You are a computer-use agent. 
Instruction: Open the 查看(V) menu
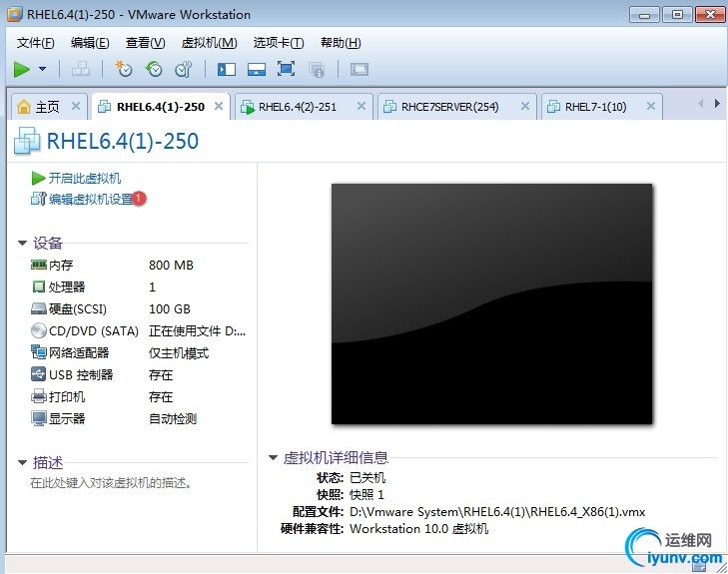point(146,43)
